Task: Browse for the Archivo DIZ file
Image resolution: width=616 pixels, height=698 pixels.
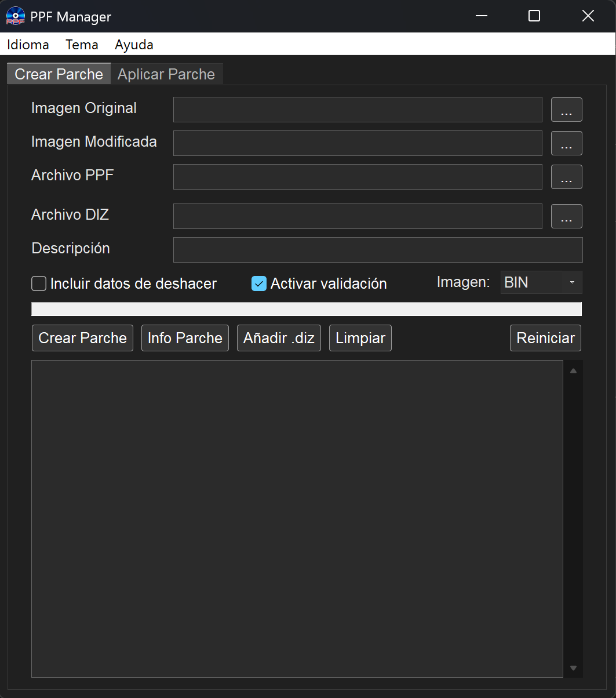Action: pyautogui.click(x=567, y=216)
